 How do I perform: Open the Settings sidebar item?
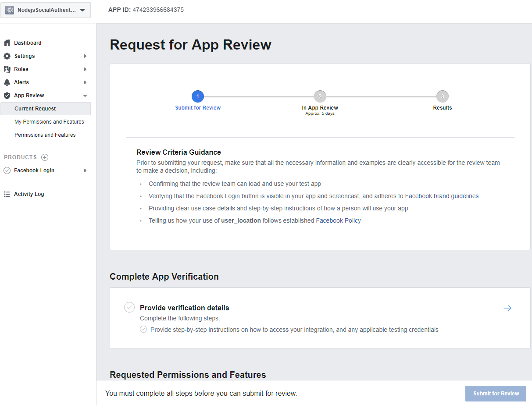pyautogui.click(x=25, y=56)
